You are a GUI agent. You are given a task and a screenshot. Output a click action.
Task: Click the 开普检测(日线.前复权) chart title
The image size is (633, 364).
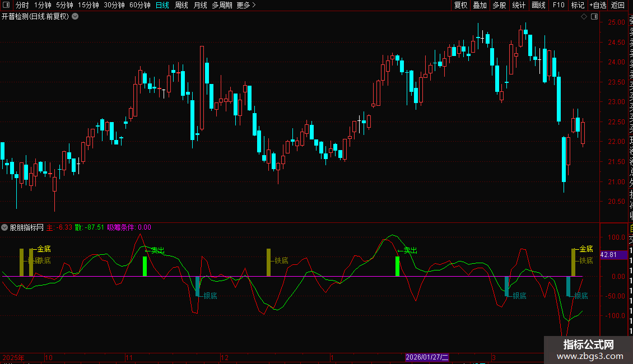[35, 17]
